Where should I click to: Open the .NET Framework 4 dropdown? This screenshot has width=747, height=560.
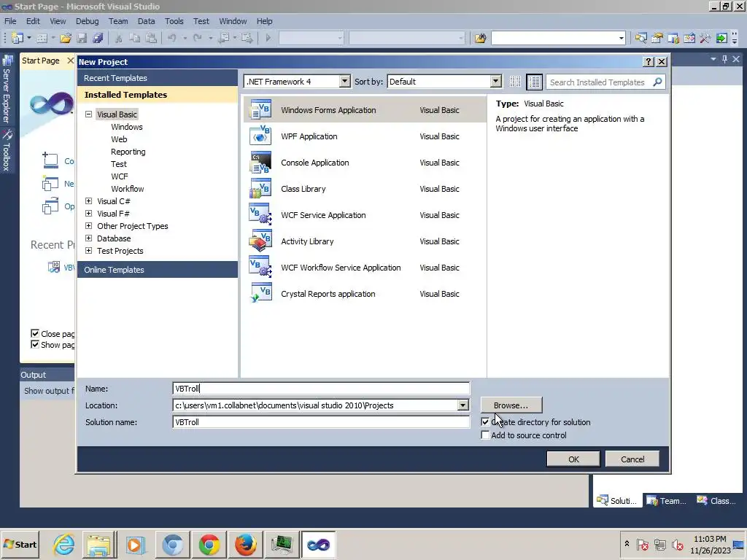click(x=344, y=82)
